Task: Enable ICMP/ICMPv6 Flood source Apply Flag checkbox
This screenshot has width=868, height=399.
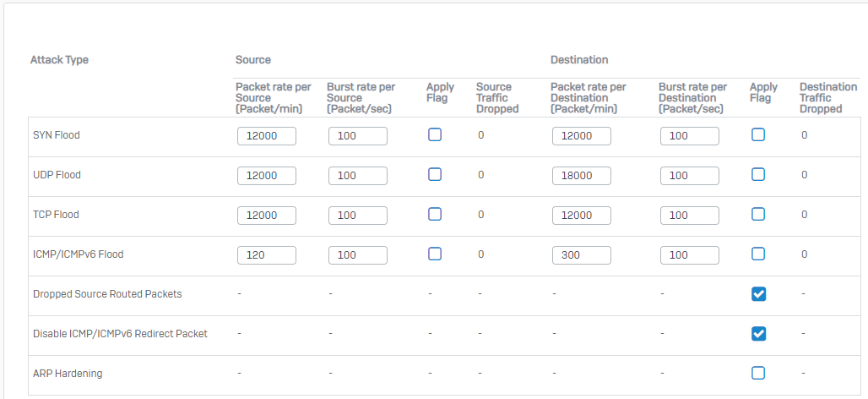Action: [435, 254]
